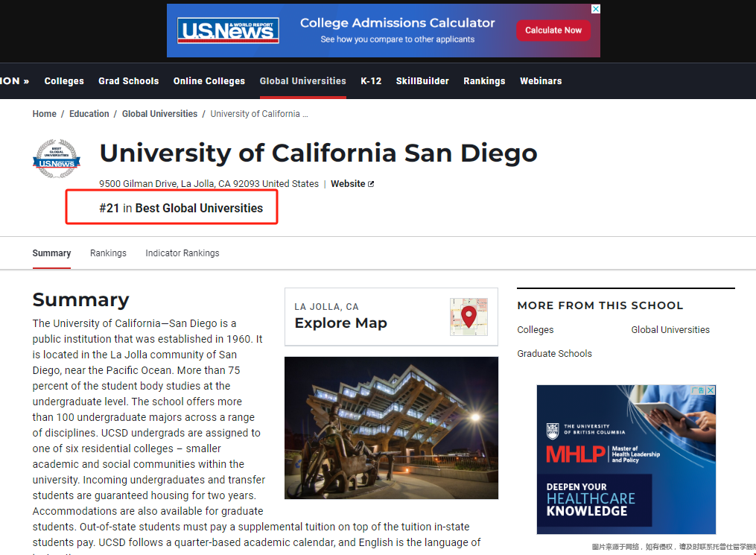Click the MORE FROM THIS SCHOOL heading
756x555 pixels.
coord(600,305)
